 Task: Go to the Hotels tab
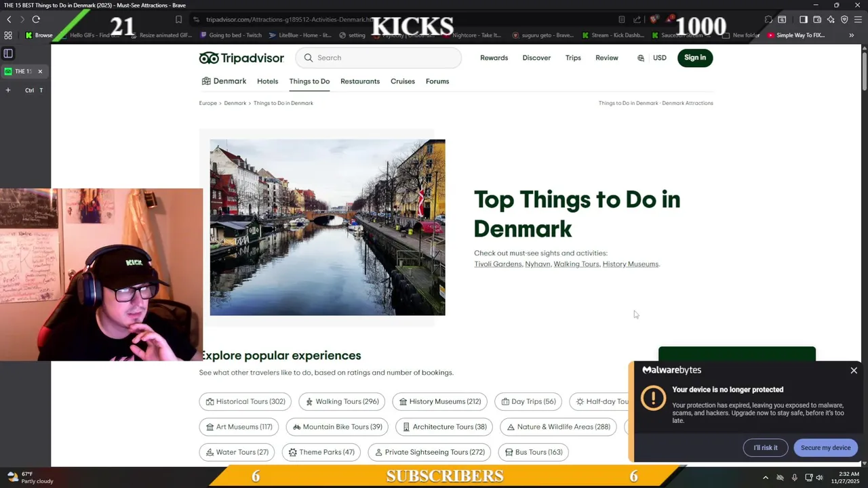click(x=267, y=81)
